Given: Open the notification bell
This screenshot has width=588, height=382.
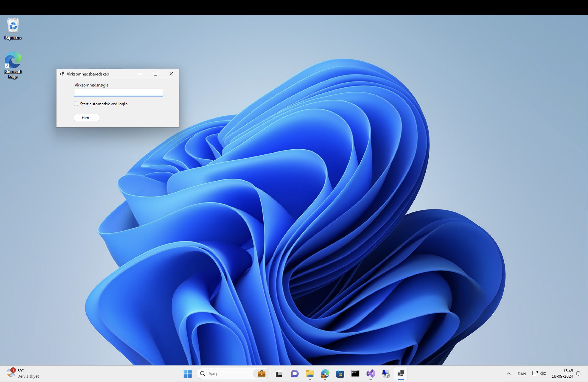Looking at the screenshot, I should [x=578, y=374].
